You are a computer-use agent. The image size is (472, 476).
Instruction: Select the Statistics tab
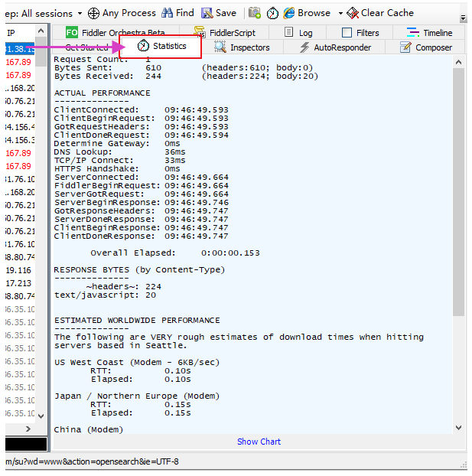(161, 46)
